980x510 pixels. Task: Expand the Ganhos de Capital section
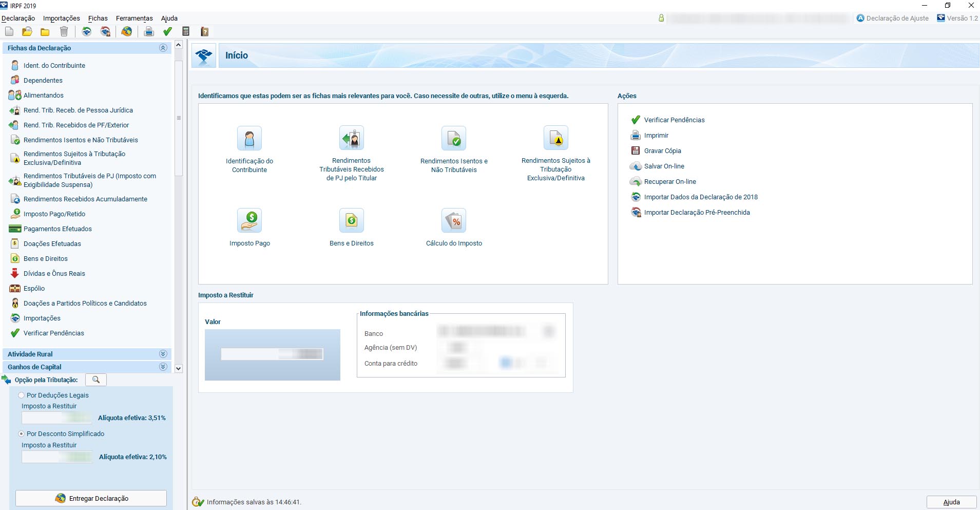click(163, 367)
